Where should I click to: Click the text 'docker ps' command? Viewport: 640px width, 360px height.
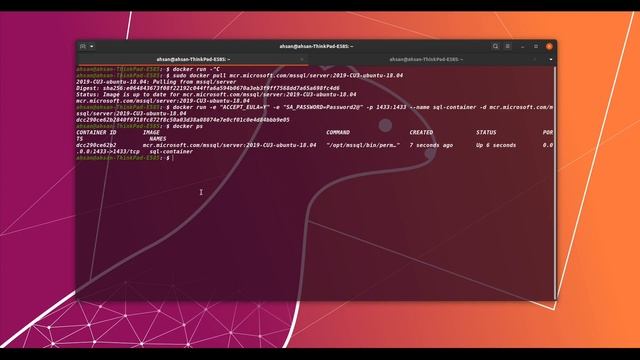click(187, 126)
